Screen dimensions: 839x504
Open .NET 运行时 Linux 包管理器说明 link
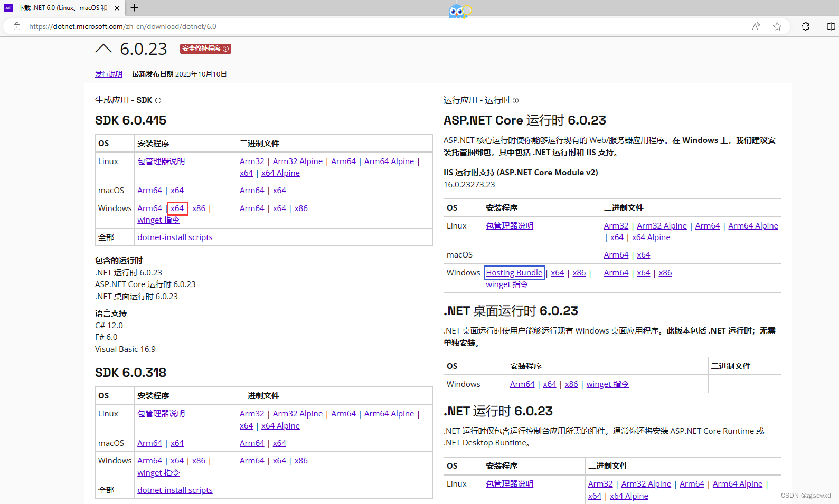point(510,484)
